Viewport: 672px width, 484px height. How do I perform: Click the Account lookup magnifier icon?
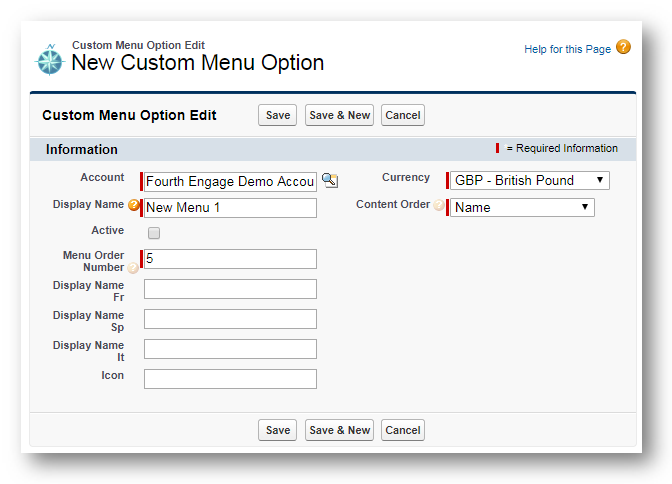pyautogui.click(x=330, y=180)
